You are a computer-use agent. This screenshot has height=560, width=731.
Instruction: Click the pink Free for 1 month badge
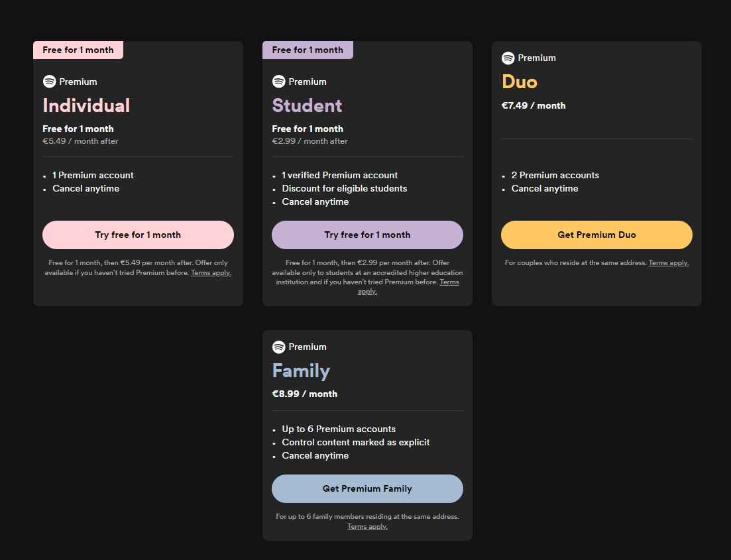tap(78, 50)
